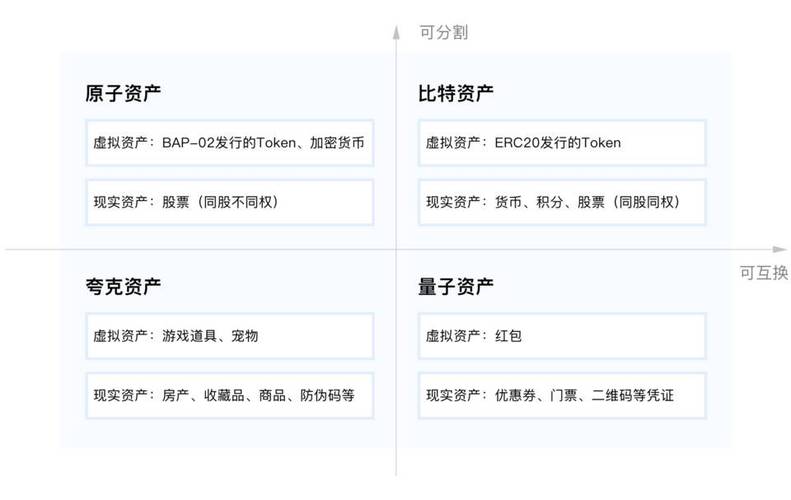Image resolution: width=791 pixels, height=500 pixels.
Task: Select the 股票（同股不同权）real asset box
Action: (230, 202)
